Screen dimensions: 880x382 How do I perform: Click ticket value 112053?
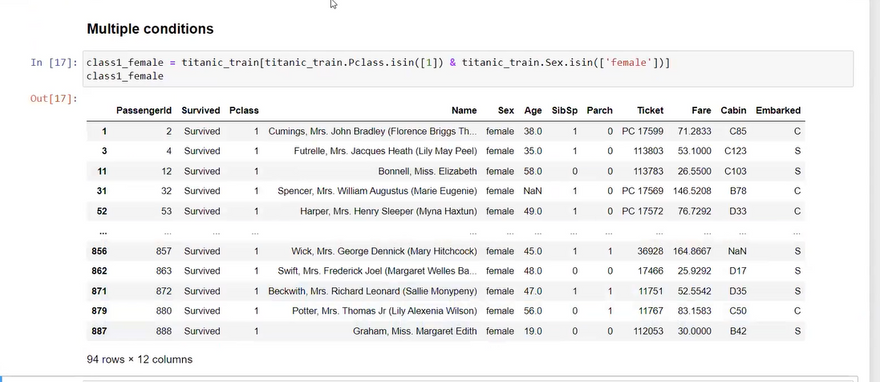648,331
